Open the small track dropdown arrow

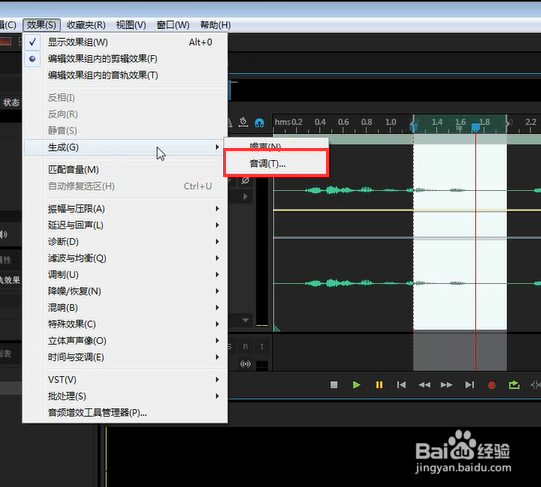coord(245,320)
